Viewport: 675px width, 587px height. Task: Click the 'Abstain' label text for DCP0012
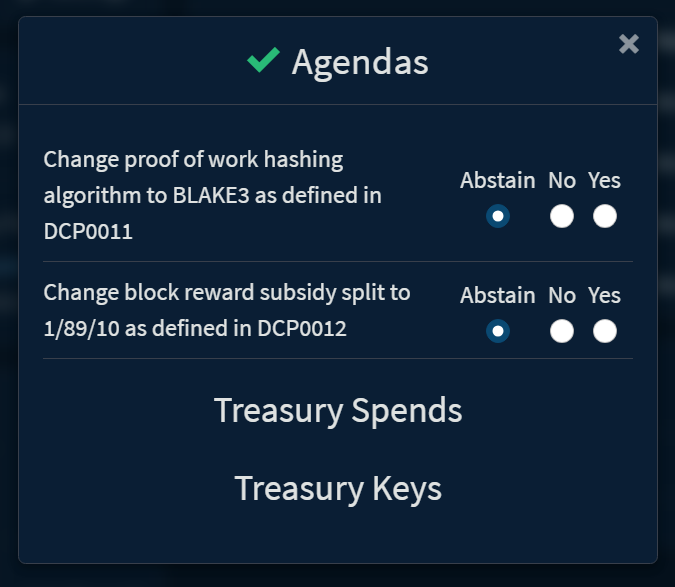(497, 296)
